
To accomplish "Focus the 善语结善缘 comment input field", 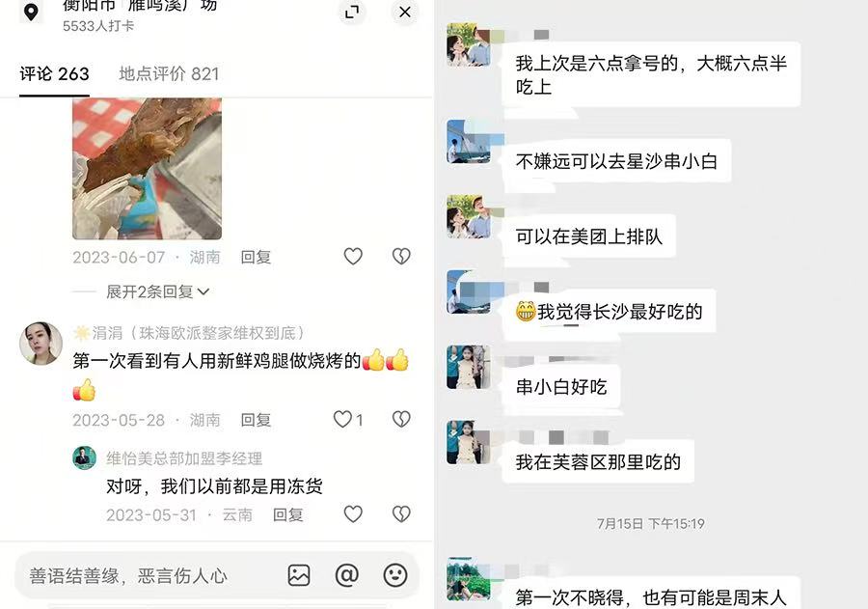I will tap(149, 576).
